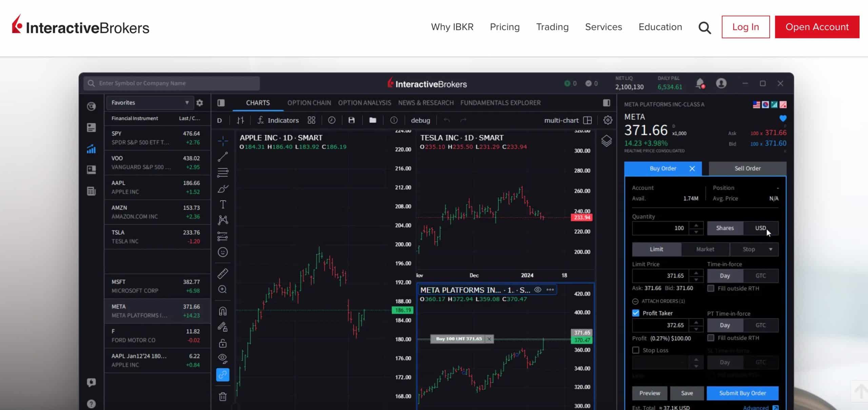Click the lock drawings padlock icon
Image resolution: width=868 pixels, height=410 pixels.
223,343
